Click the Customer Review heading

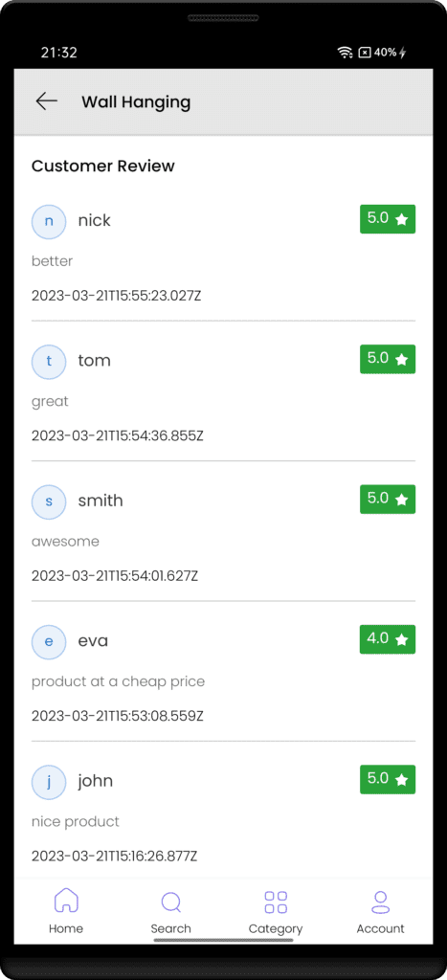coord(103,166)
